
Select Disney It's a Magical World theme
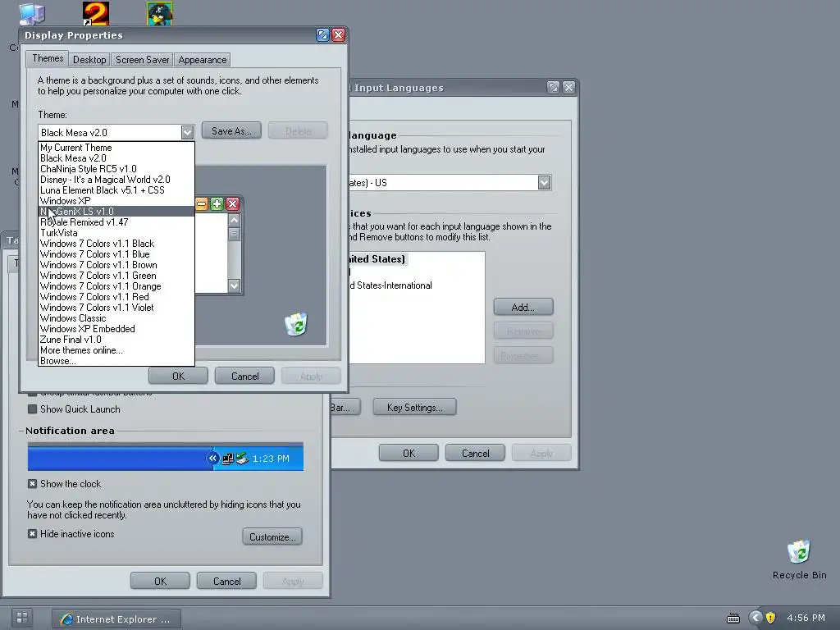(116, 180)
